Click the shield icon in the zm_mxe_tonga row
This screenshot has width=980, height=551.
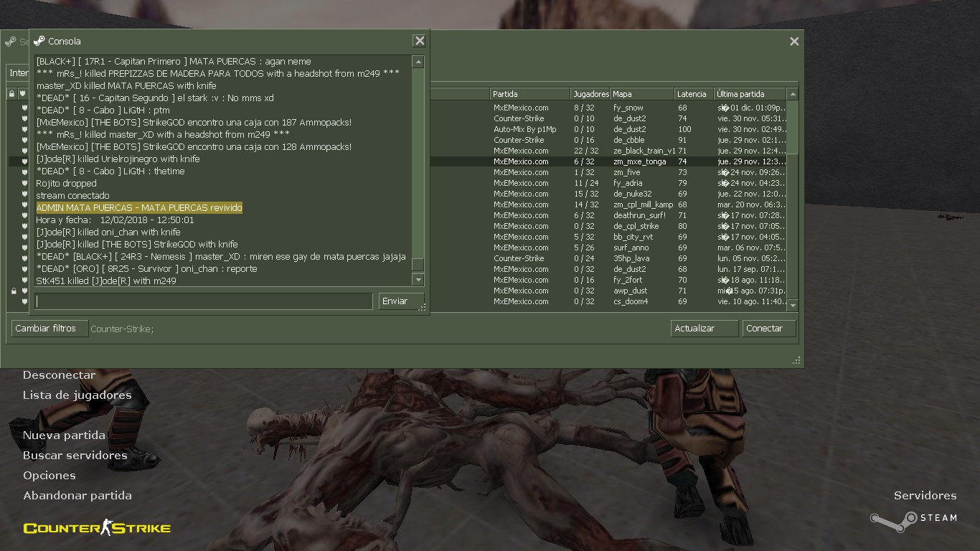(x=24, y=161)
